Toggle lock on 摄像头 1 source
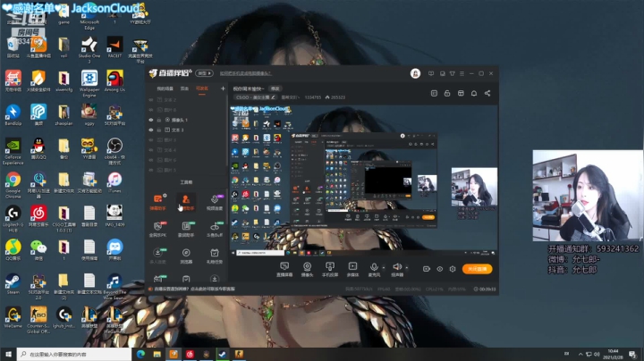Screen dimensions: 644x361 159,120
